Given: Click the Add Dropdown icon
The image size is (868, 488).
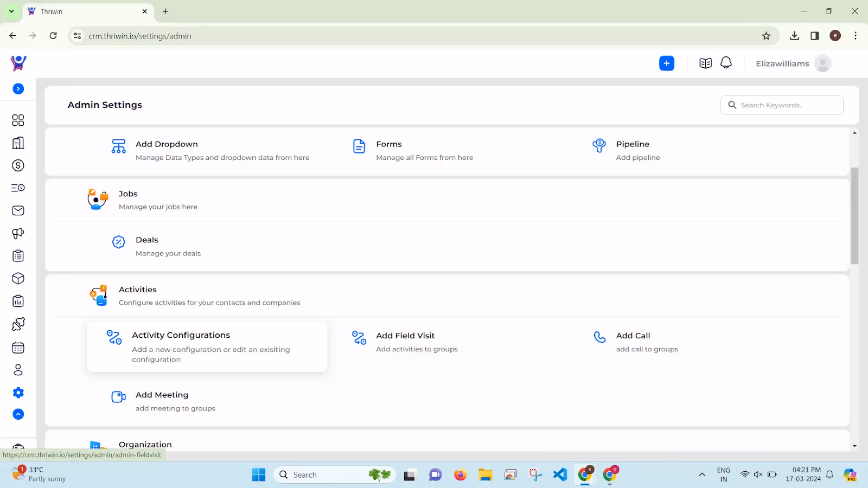Looking at the screenshot, I should 118,146.
